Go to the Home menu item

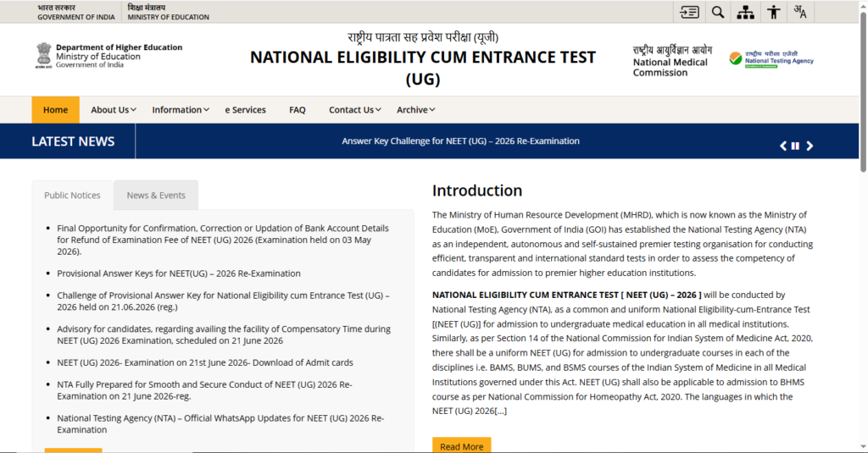[55, 109]
